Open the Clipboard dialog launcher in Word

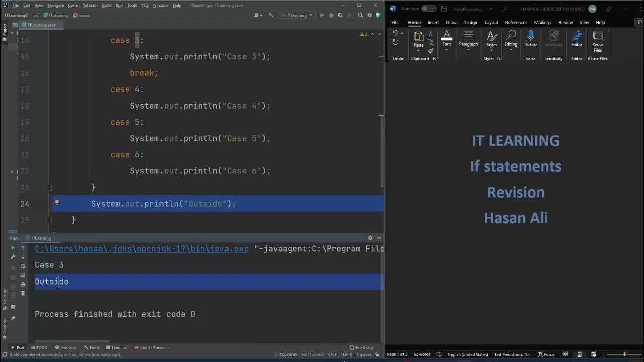point(435,59)
